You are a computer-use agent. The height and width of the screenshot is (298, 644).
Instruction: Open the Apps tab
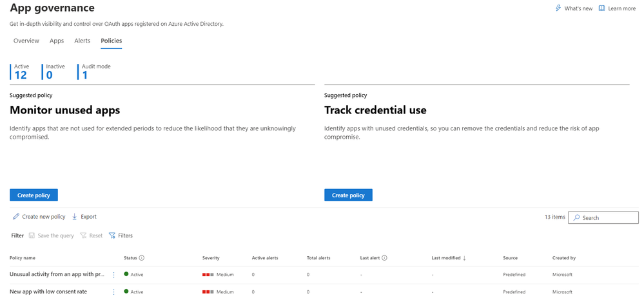(57, 41)
